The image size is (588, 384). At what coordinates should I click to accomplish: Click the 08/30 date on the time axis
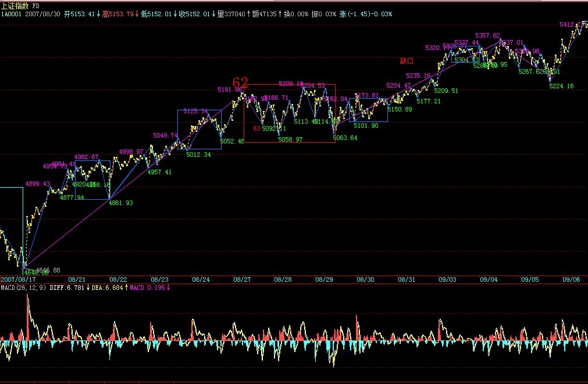(x=365, y=279)
